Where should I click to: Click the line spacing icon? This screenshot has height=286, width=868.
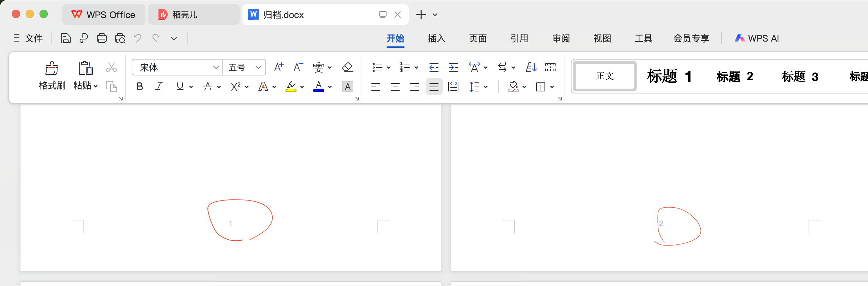point(474,87)
